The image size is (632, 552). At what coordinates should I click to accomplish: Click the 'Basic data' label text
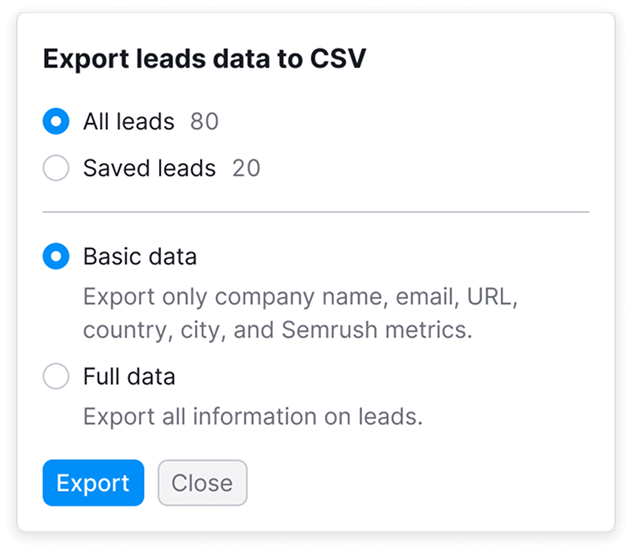140,257
